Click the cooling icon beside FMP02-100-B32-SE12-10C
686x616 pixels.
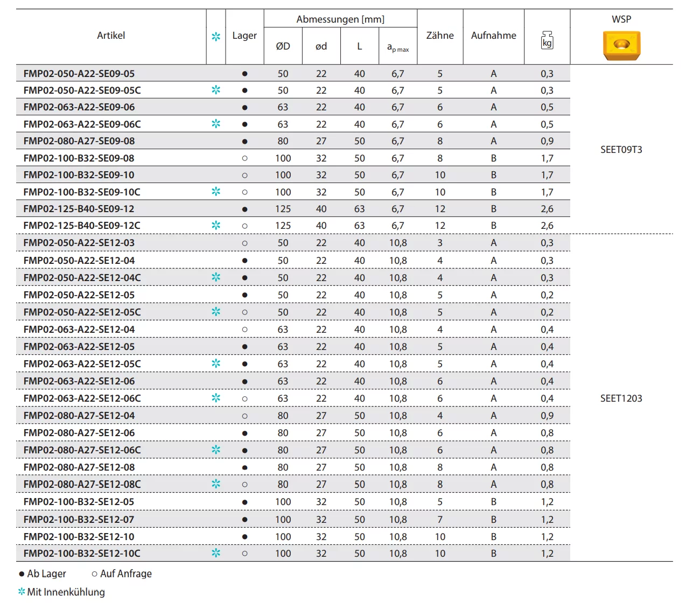216,553
